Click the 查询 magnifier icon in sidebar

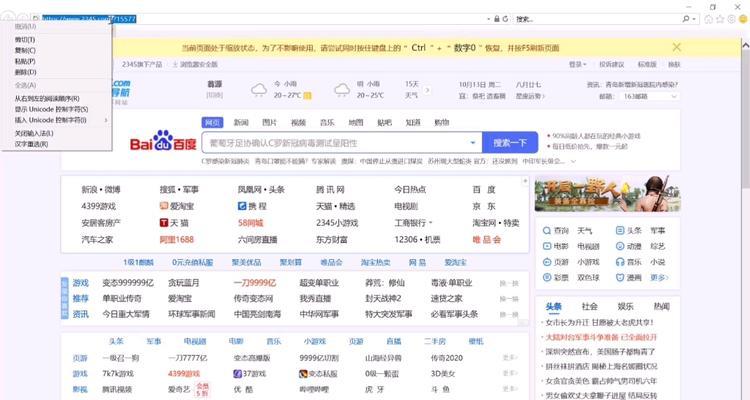pos(547,231)
